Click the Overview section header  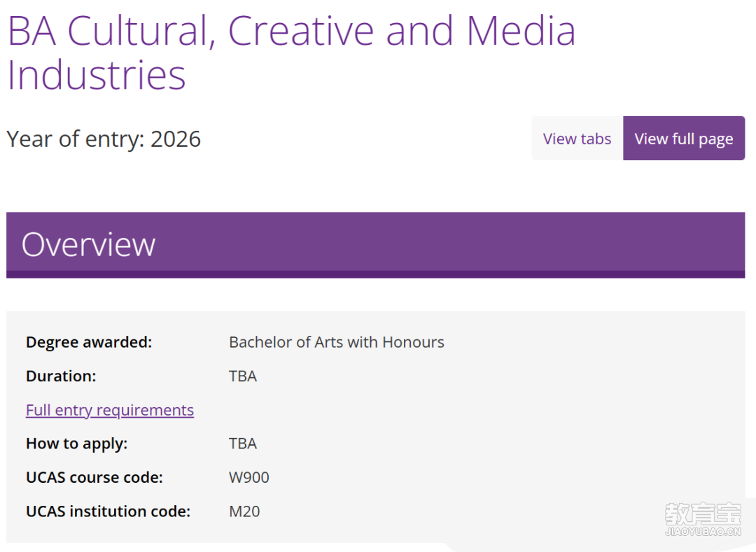coord(376,245)
